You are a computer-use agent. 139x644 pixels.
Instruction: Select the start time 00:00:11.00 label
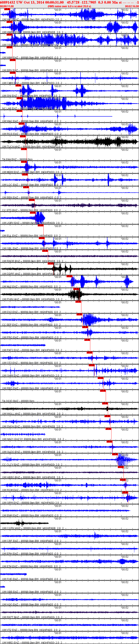(x=7, y=6)
